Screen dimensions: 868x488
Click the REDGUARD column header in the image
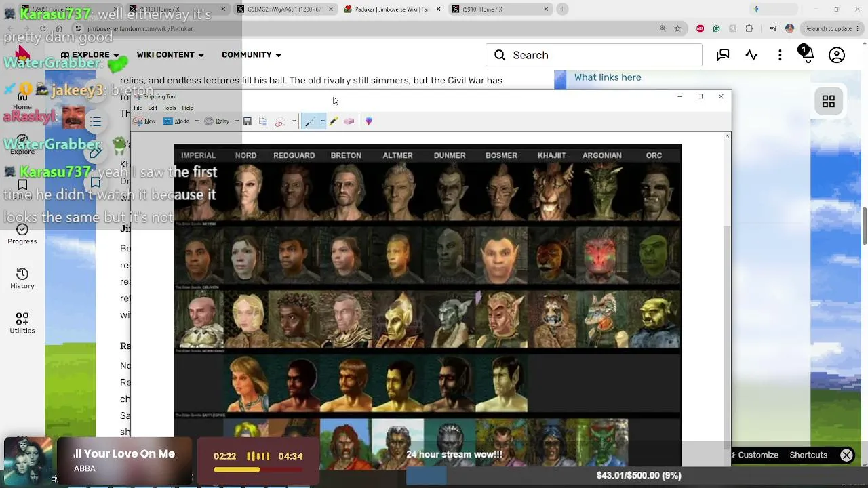pos(294,156)
